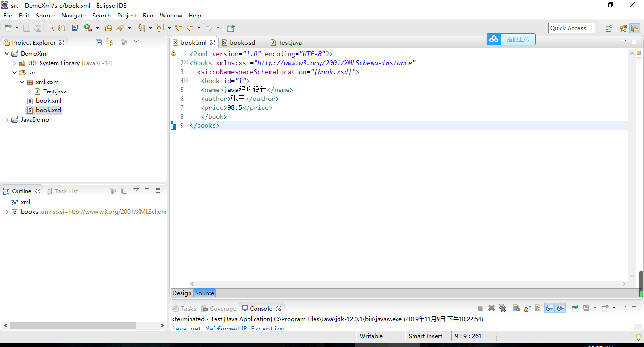The image size is (644, 347).
Task: Collapse the xml.com package node
Action: click(x=22, y=82)
